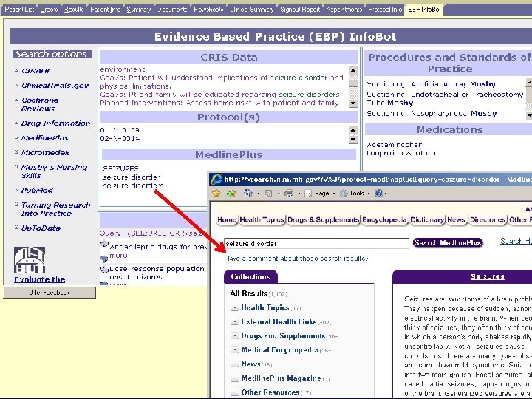Click Protocol(s) list scroll down arrow
The width and height of the screenshot is (532, 399).
[x=353, y=139]
